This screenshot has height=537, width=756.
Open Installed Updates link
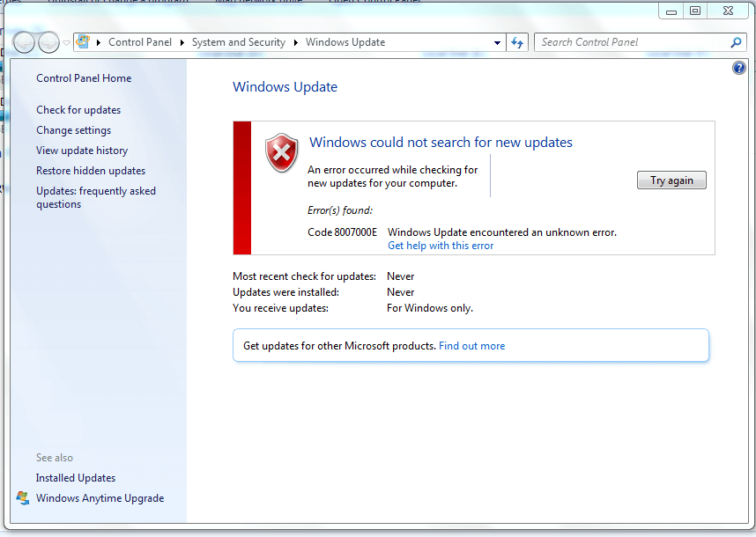(x=76, y=478)
